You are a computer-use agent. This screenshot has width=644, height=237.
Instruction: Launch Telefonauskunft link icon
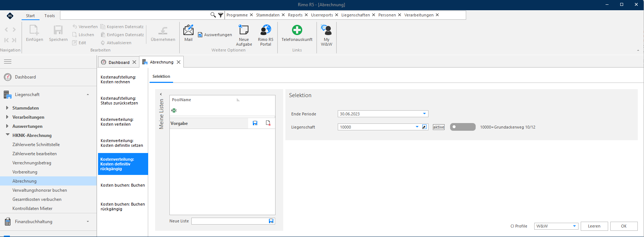pyautogui.click(x=297, y=30)
